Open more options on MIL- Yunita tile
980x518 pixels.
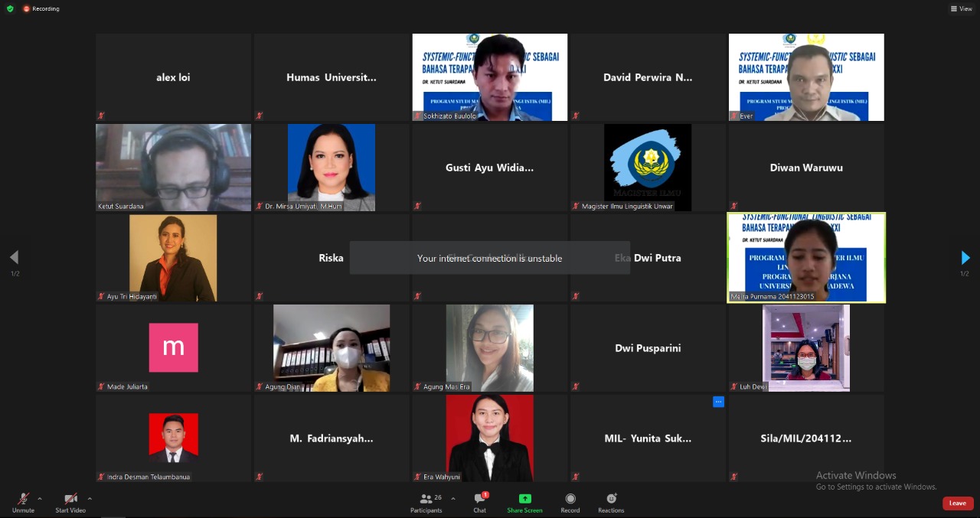click(718, 402)
